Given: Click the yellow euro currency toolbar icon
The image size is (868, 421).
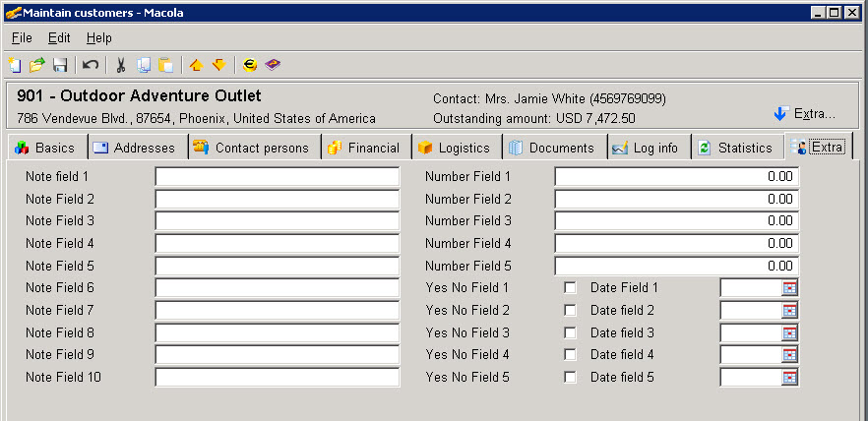Looking at the screenshot, I should tap(250, 65).
